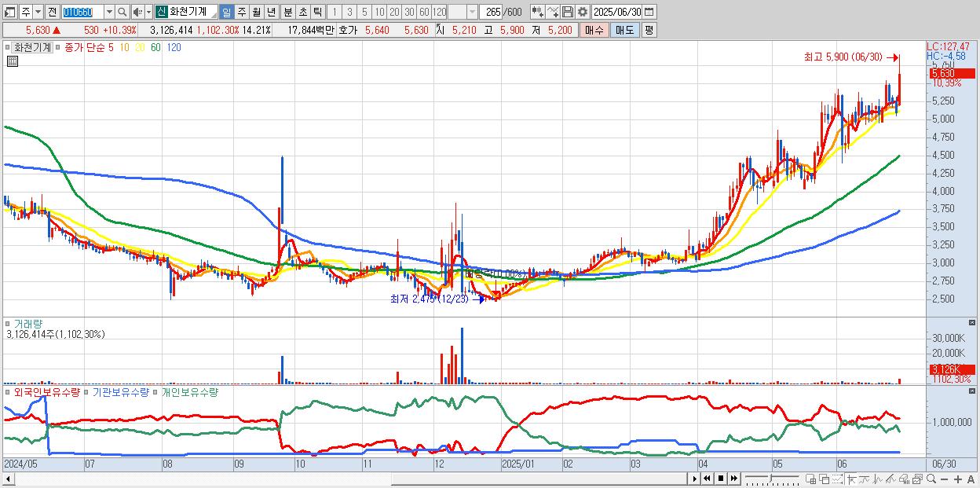Select the minute 분 period button

point(288,12)
